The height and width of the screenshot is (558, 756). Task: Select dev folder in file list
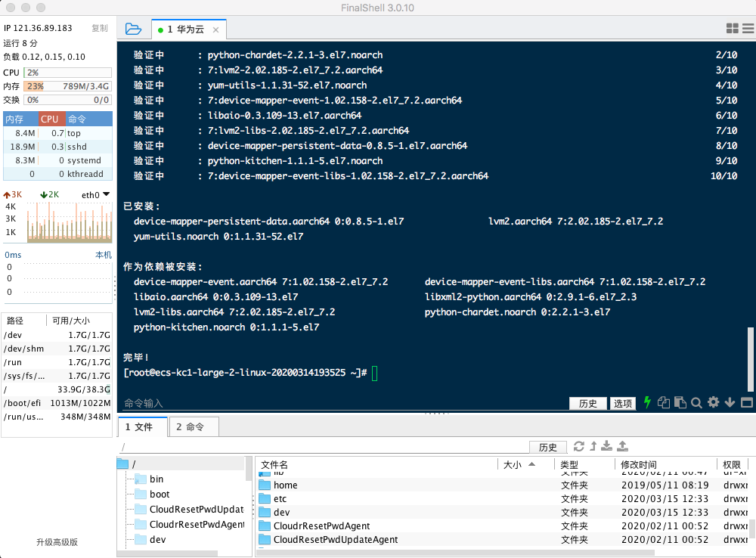coord(503,512)
